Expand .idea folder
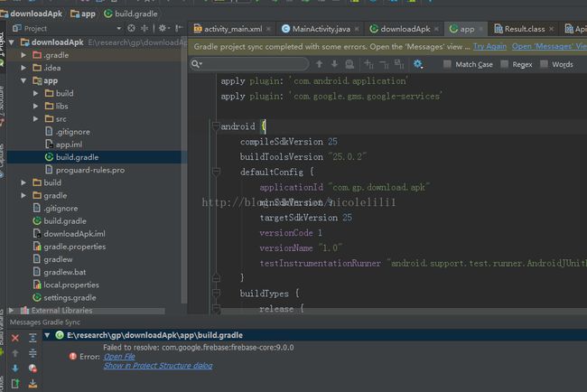Image resolution: width=587 pixels, height=392 pixels. pyautogui.click(x=23, y=68)
